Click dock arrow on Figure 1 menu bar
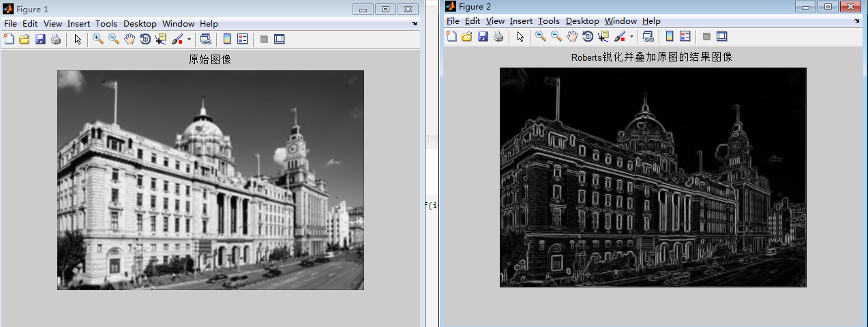 click(414, 24)
